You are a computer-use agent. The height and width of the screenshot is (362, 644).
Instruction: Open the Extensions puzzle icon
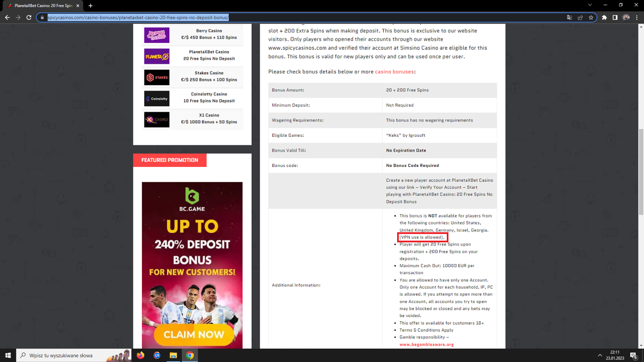point(605,18)
